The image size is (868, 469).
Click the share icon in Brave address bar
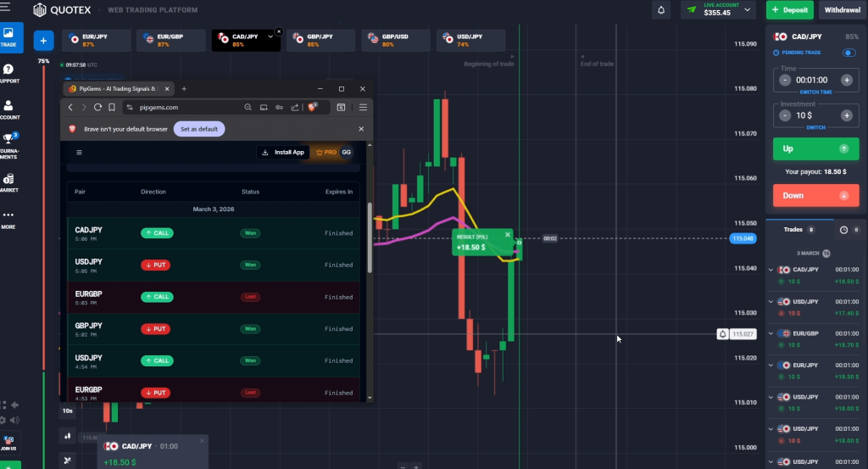[x=295, y=108]
